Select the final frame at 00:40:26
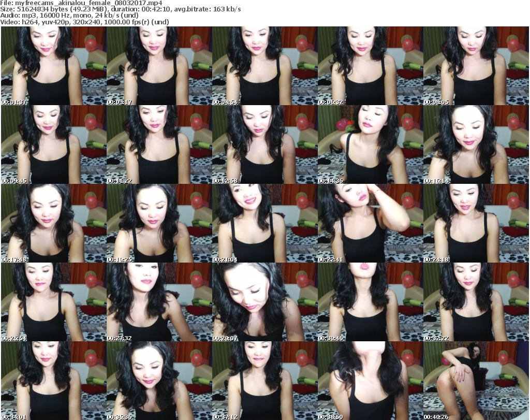This screenshot has height=420, width=530. pyautogui.click(x=476, y=381)
